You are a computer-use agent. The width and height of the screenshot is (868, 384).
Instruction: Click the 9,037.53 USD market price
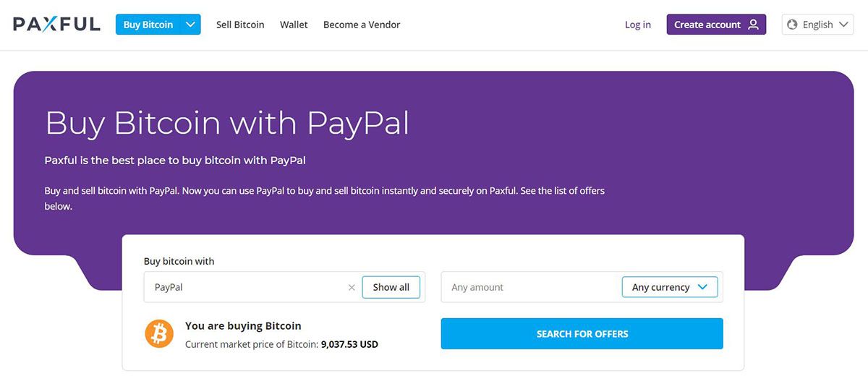tap(349, 345)
